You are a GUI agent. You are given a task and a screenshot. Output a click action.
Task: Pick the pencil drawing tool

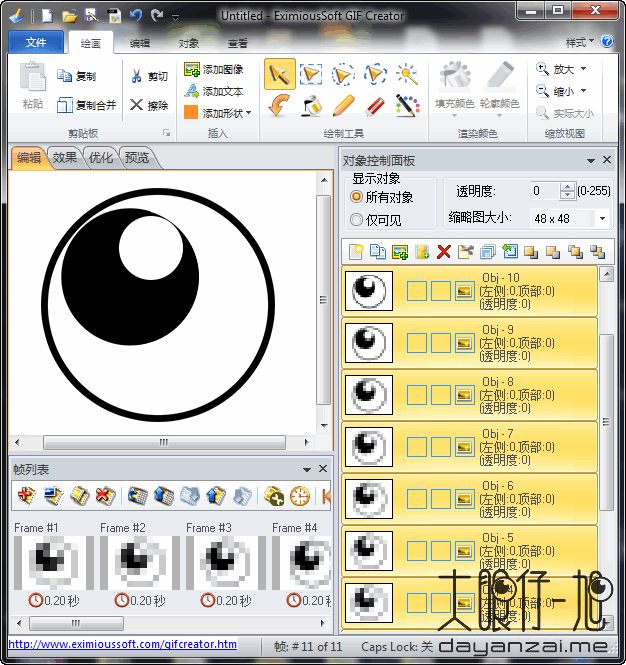point(343,105)
